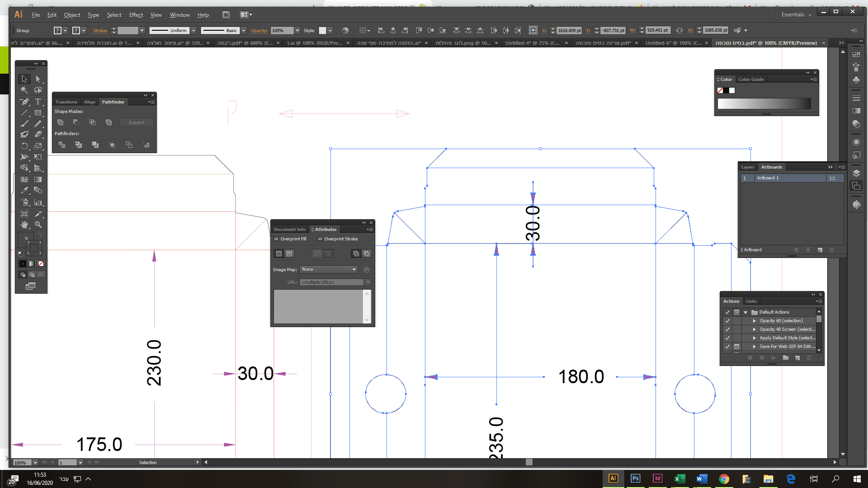Screen dimensions: 868x488
Task: Toggle checkmark for Opacity 60 action
Action: pos(727,321)
